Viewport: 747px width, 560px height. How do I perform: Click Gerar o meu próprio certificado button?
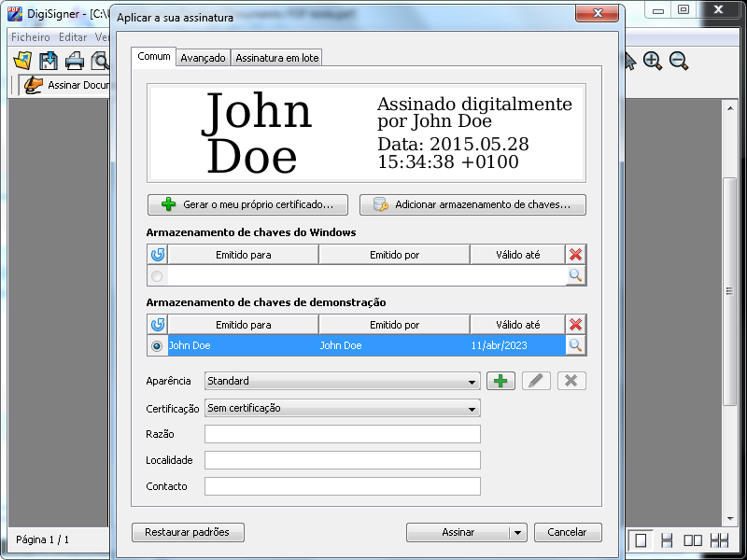point(247,204)
